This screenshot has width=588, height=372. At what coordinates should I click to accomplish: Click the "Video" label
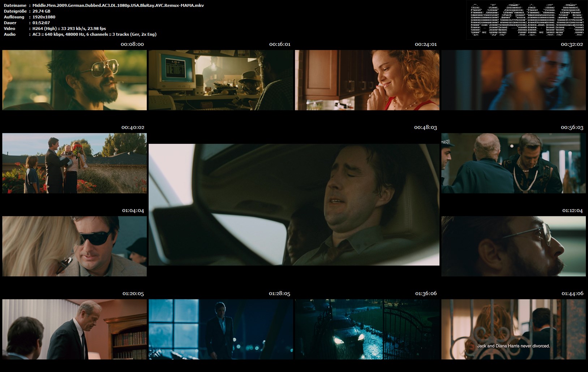click(10, 29)
